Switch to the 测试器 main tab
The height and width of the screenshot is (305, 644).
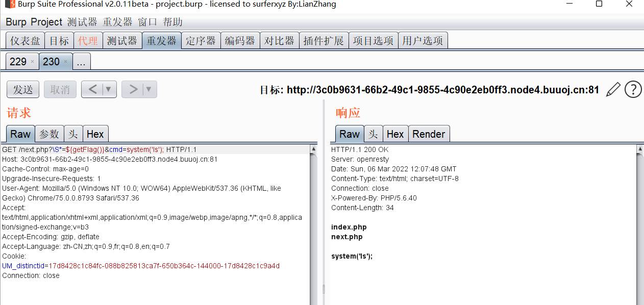(122, 41)
